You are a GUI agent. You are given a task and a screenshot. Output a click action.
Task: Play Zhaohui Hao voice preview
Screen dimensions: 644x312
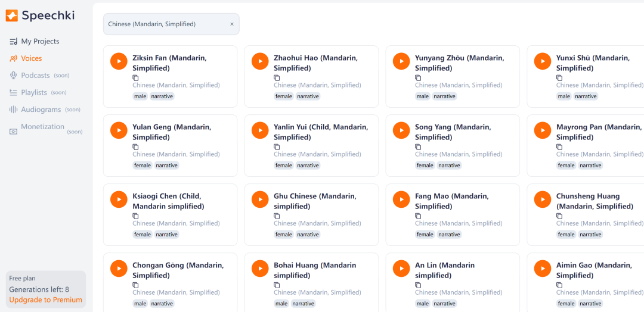(260, 61)
